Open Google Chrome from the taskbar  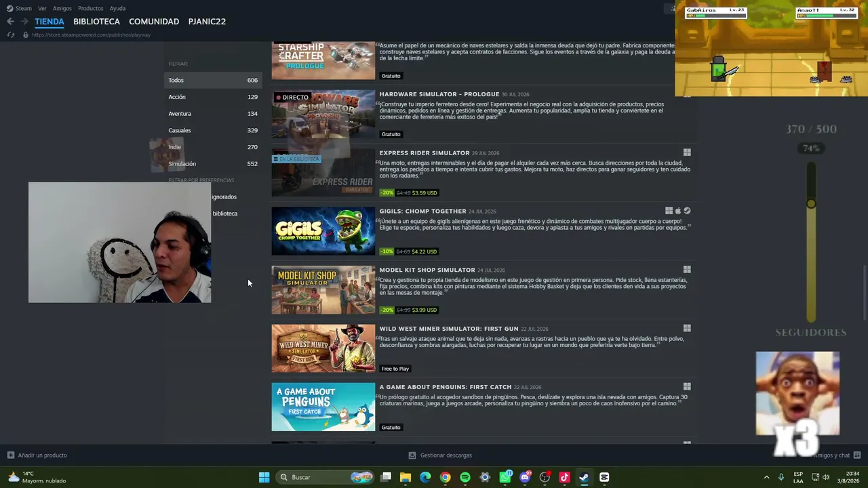(445, 477)
